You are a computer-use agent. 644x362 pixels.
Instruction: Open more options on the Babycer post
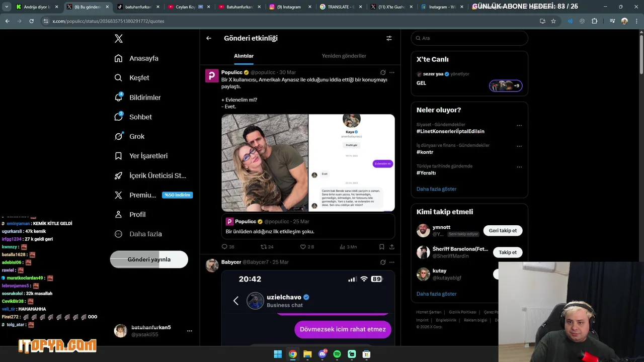coord(392,262)
